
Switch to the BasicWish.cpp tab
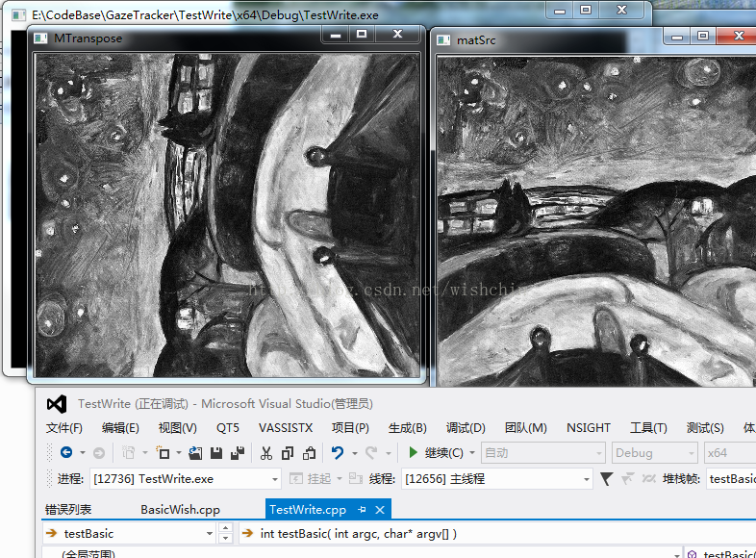click(180, 509)
